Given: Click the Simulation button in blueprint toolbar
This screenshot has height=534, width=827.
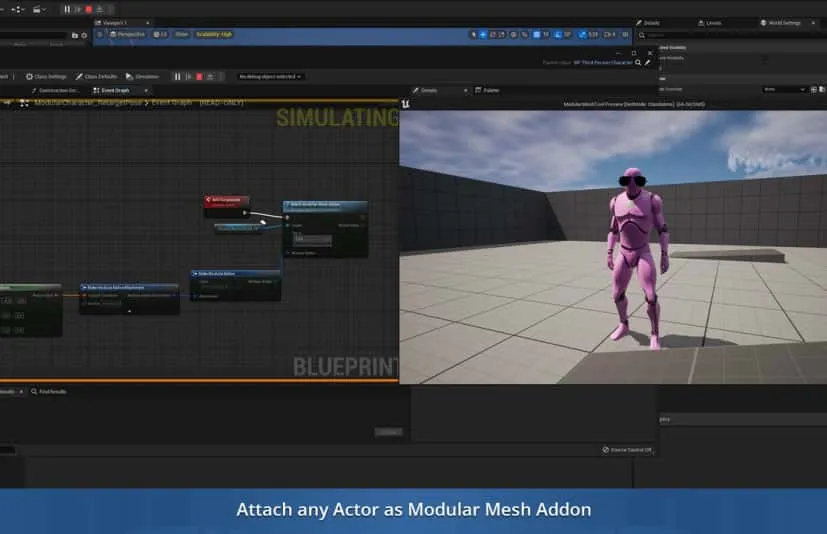Looking at the screenshot, I should (143, 76).
